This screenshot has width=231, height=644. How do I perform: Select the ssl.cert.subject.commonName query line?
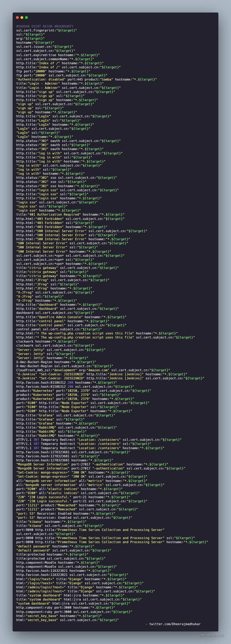pyautogui.click(x=55, y=59)
